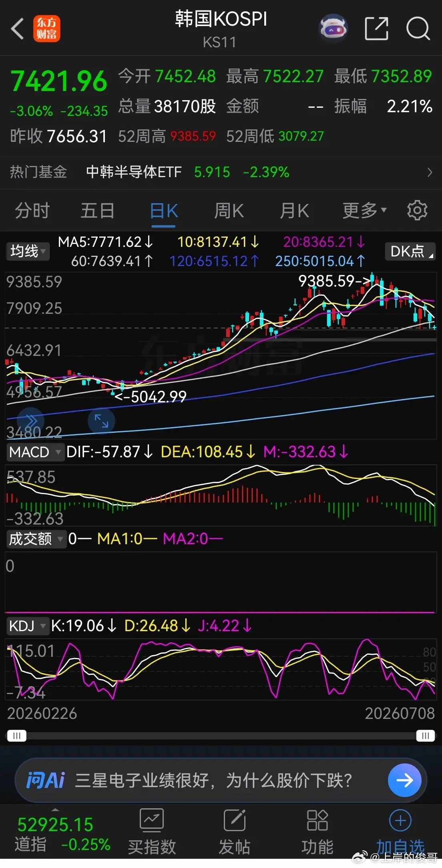Tap the MA 10:8137.41 legend
442x868 pixels.
click(x=218, y=242)
